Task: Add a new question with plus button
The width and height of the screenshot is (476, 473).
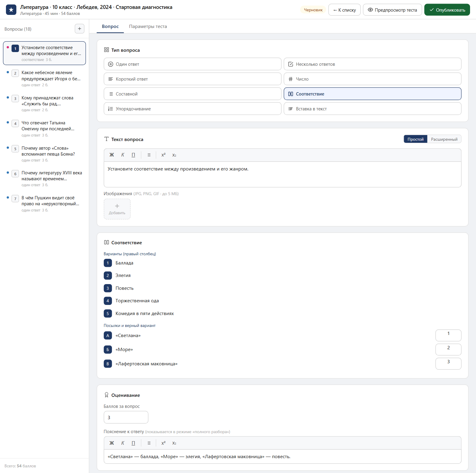Action: point(79,29)
